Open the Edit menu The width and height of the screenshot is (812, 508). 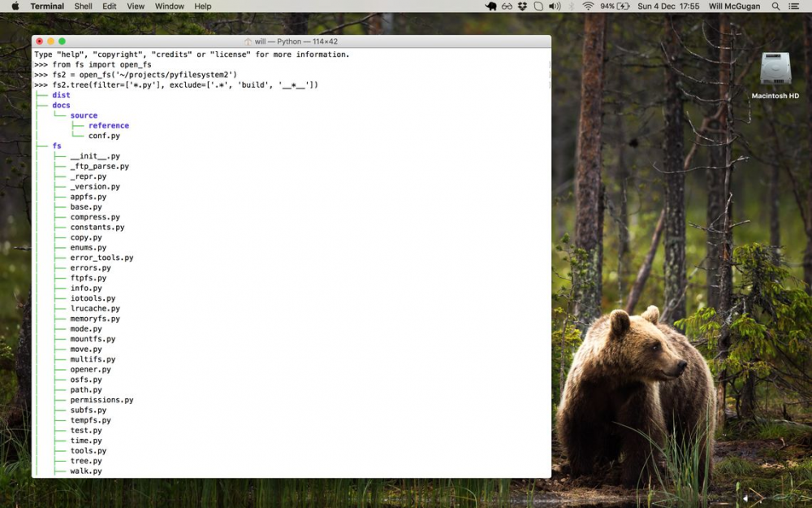point(110,7)
